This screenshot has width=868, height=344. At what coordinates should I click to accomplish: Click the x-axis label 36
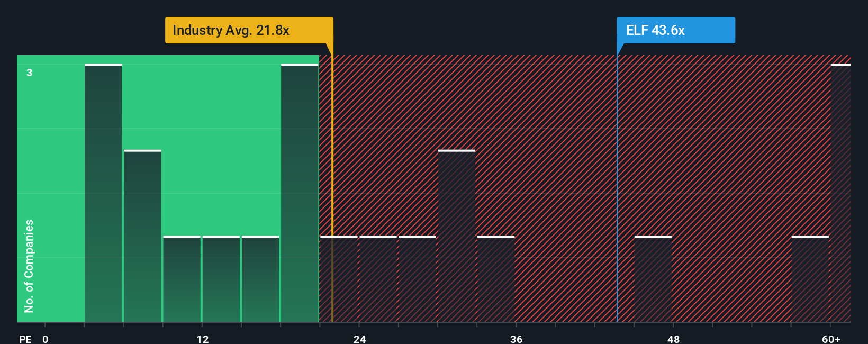coord(516,339)
